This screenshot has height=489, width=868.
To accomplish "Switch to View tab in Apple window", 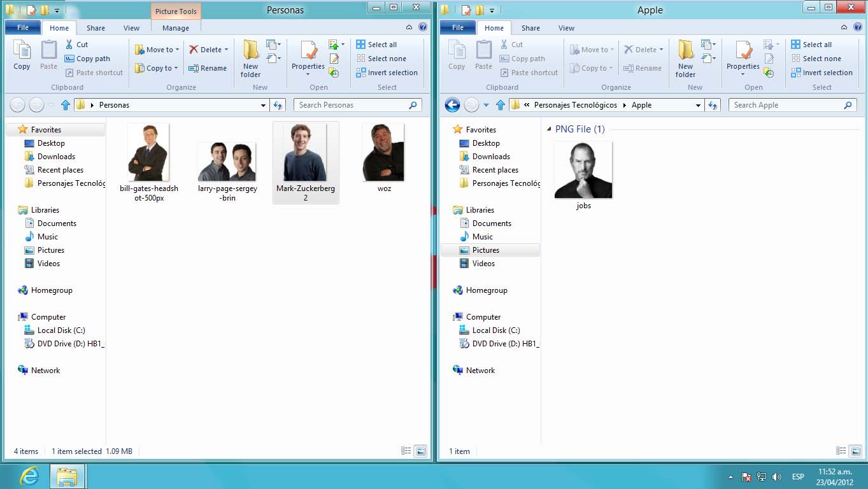I will (566, 28).
